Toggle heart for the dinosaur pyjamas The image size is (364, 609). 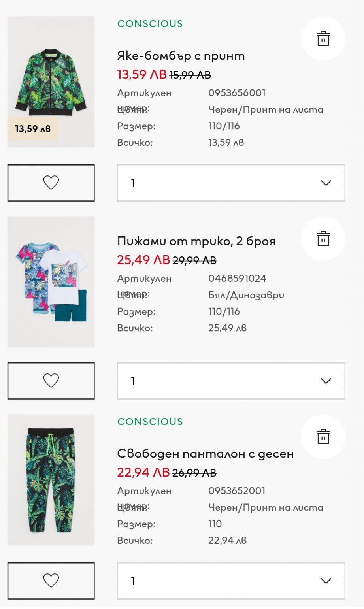coord(51,381)
